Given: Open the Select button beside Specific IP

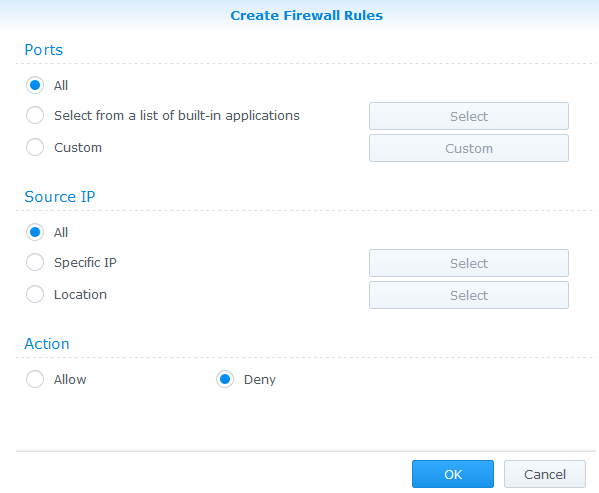Looking at the screenshot, I should coord(469,263).
